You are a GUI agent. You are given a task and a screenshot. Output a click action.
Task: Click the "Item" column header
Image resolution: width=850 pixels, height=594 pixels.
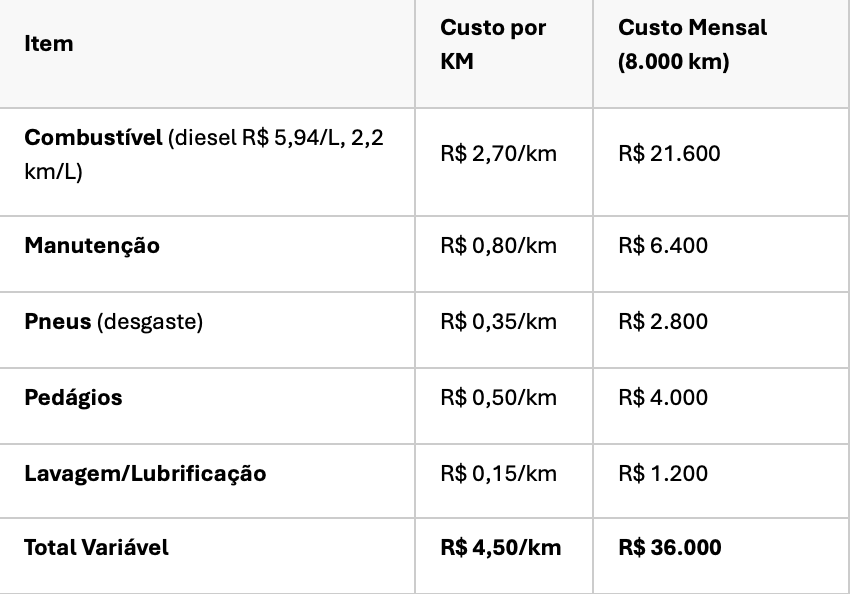[x=49, y=44]
